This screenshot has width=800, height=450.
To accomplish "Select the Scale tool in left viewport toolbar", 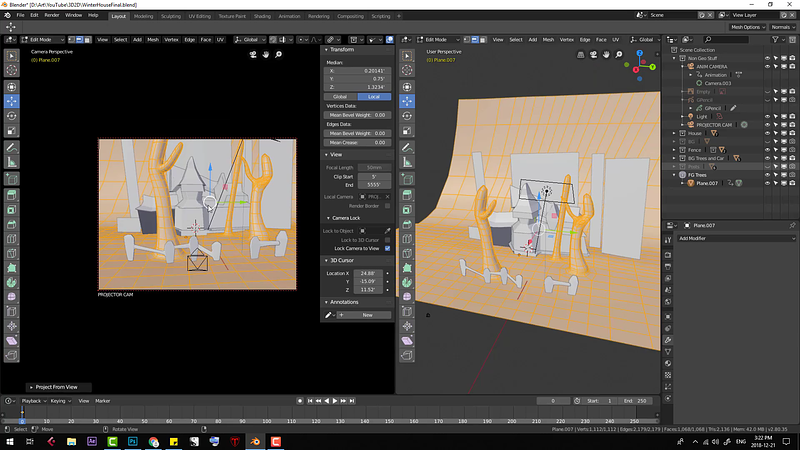I will 11,131.
